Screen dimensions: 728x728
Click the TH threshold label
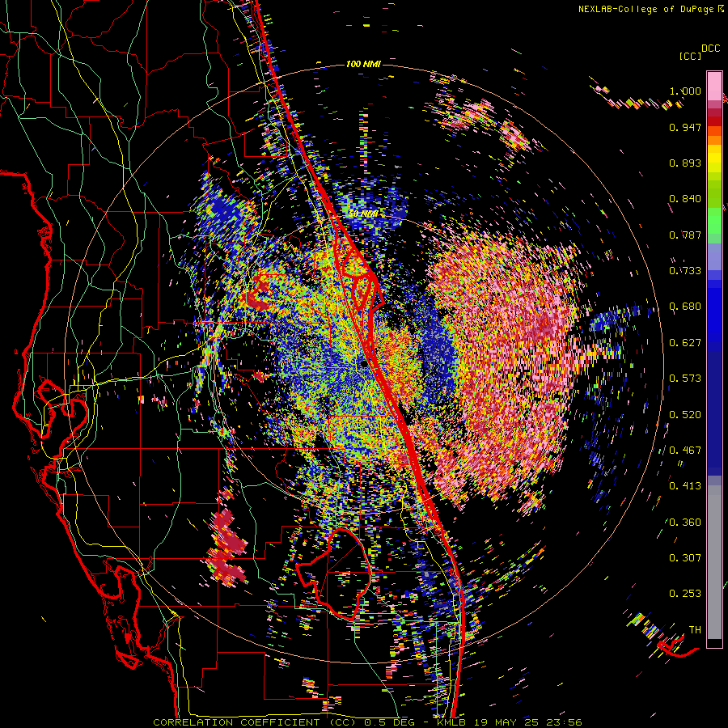pyautogui.click(x=695, y=630)
